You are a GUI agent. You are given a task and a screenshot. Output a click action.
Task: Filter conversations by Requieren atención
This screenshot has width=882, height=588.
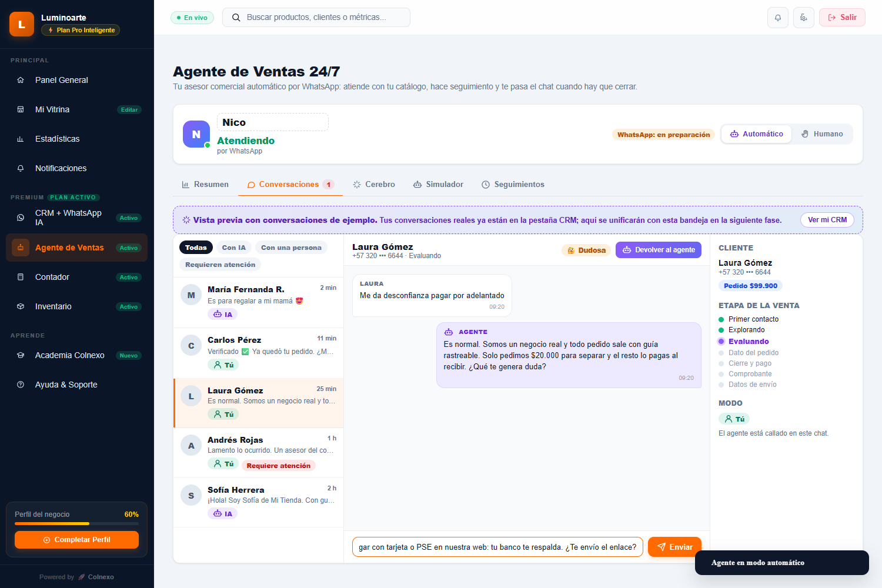220,265
